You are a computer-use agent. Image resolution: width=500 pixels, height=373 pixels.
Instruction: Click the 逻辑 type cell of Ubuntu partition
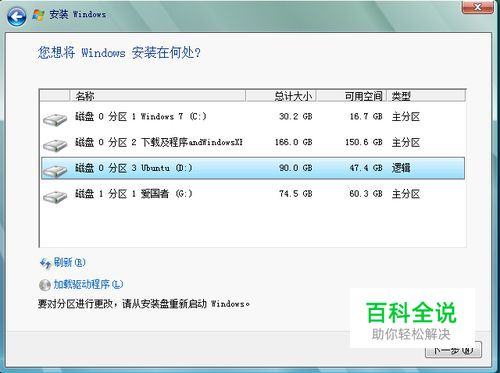pyautogui.click(x=401, y=168)
